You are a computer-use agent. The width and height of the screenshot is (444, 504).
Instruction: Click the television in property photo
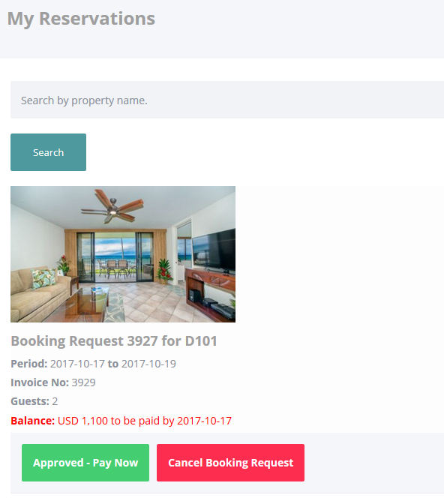click(x=214, y=250)
